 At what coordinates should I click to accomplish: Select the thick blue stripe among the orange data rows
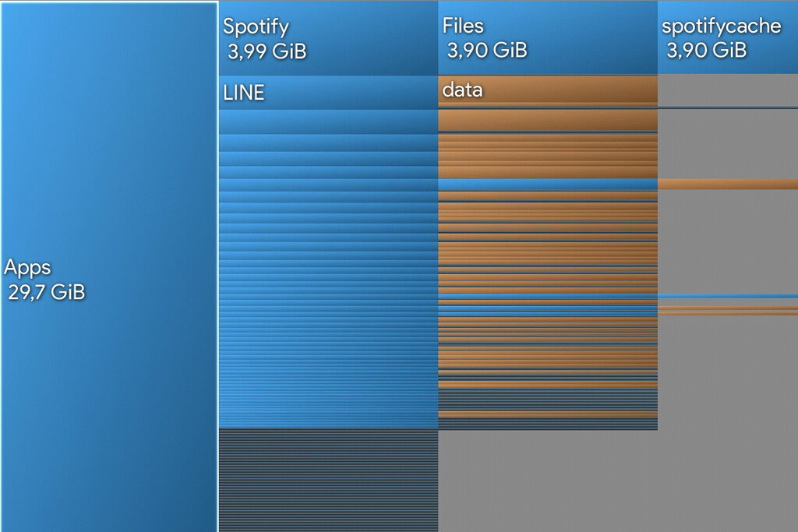547,184
